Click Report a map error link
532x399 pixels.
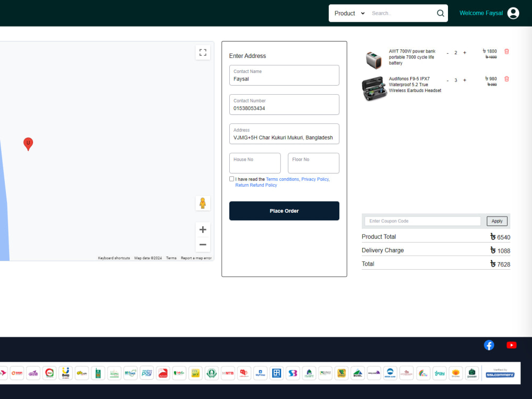pos(196,258)
